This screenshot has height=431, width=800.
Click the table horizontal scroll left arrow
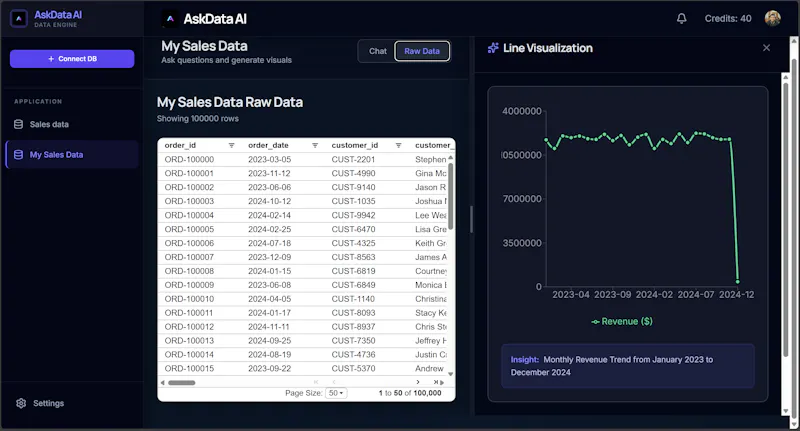pyautogui.click(x=163, y=383)
